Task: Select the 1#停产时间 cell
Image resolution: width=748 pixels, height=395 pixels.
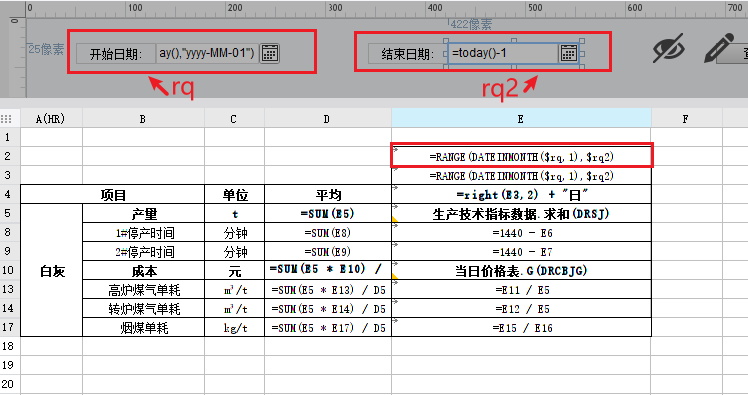Action: (x=143, y=233)
